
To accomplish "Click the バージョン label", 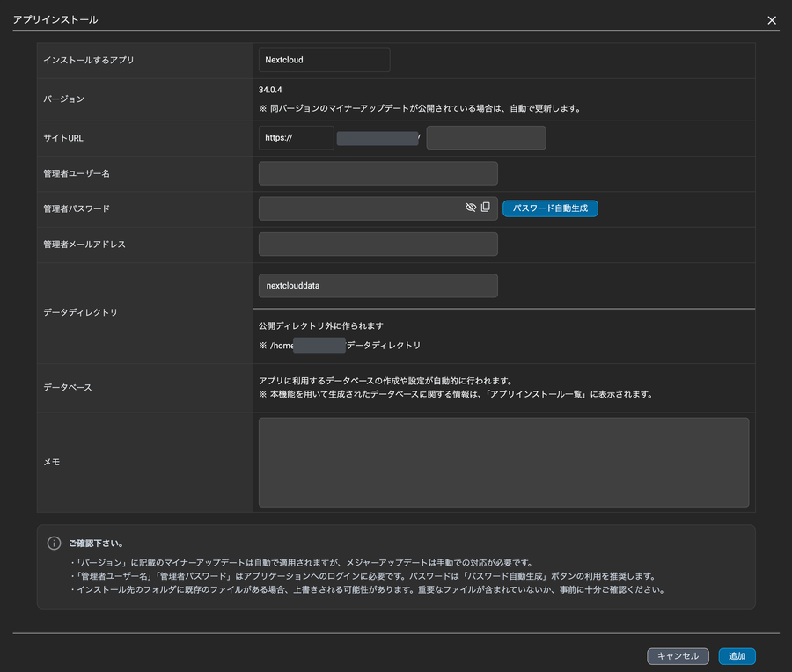I will point(63,99).
